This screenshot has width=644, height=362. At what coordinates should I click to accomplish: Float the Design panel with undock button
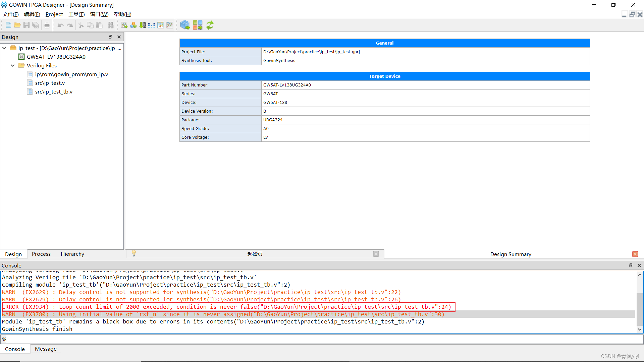pyautogui.click(x=110, y=37)
